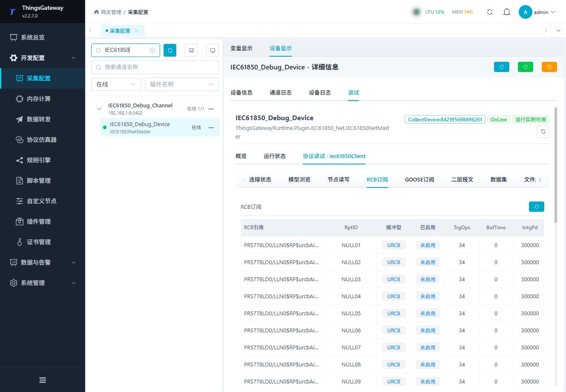The height and width of the screenshot is (392, 566).
Task: Click the orange button in details header
Action: 549,67
